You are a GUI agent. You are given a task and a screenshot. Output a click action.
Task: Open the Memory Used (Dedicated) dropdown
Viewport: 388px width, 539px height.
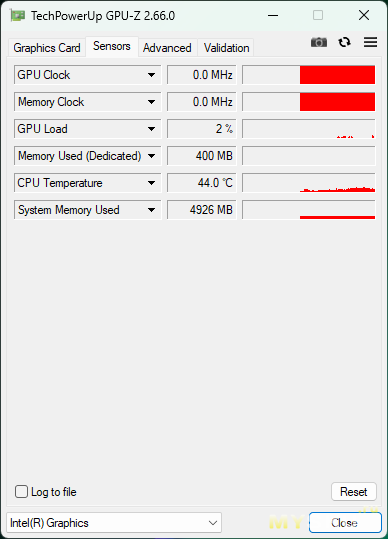click(x=151, y=156)
